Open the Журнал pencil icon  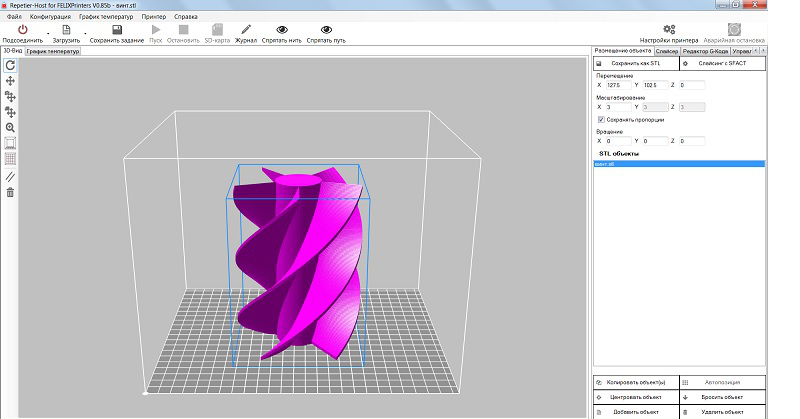tap(246, 30)
